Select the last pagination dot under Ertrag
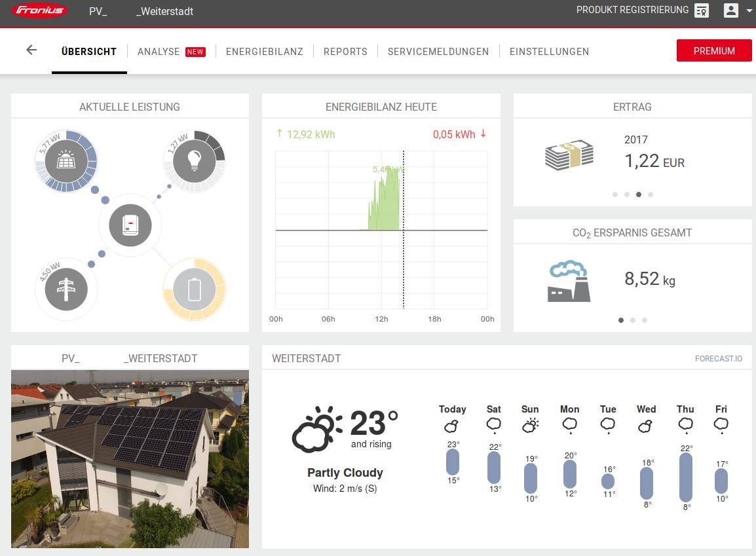 (651, 195)
